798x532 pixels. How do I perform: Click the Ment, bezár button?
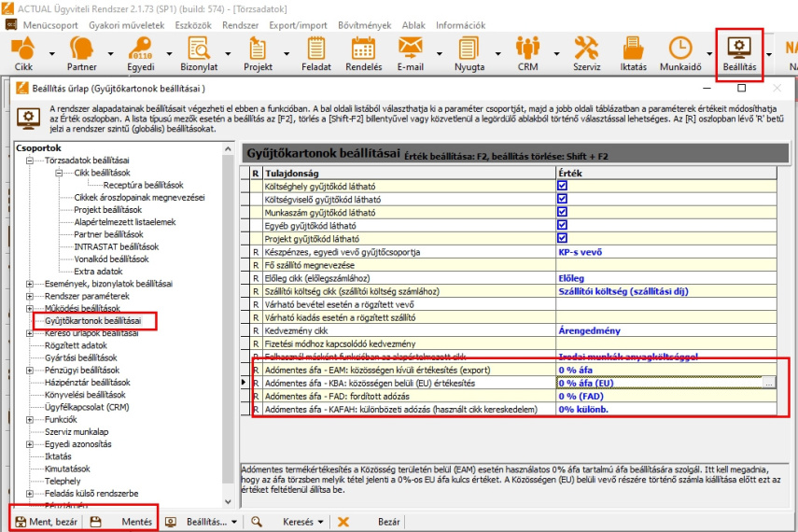[47, 522]
